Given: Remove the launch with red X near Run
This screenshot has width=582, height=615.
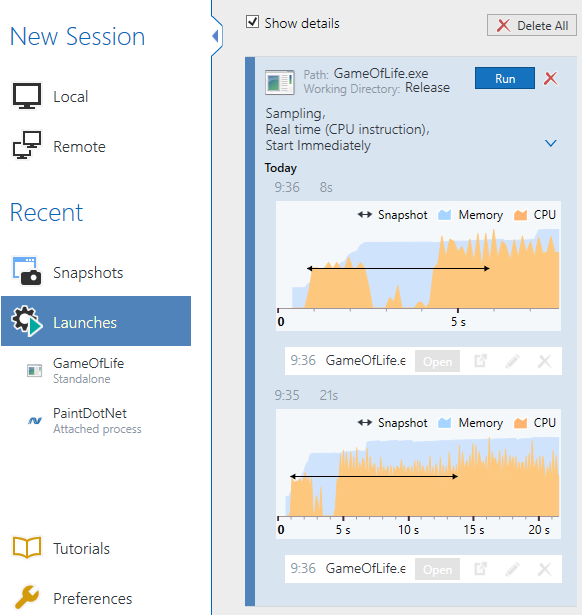Looking at the screenshot, I should tap(551, 78).
